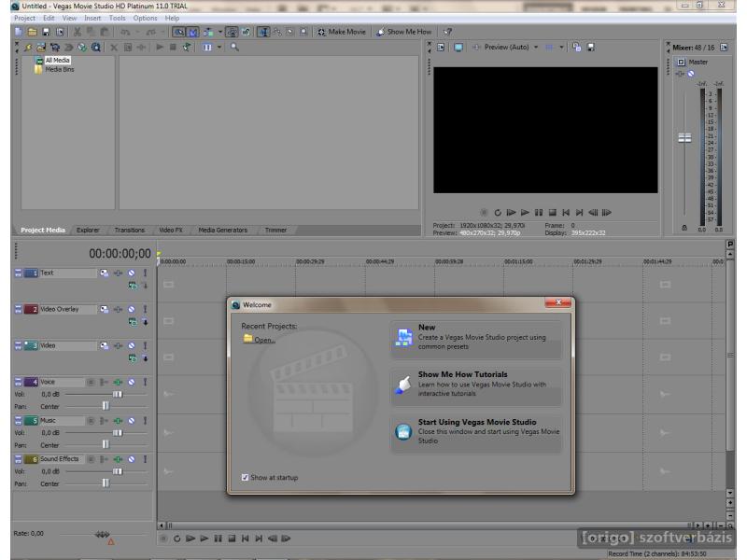
Task: Click the Import Media icon in Project Media
Action: click(41, 48)
